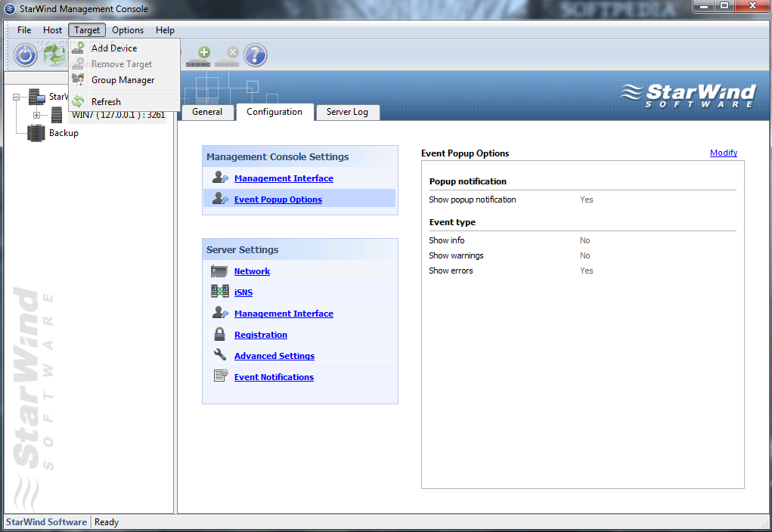Click the StarWind Servers root computer icon

(x=37, y=97)
